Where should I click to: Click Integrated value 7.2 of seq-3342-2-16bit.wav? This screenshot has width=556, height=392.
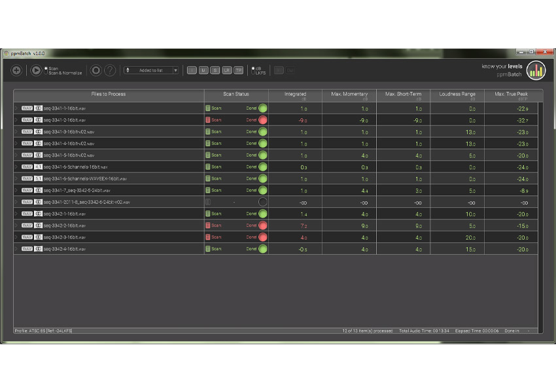[304, 226]
